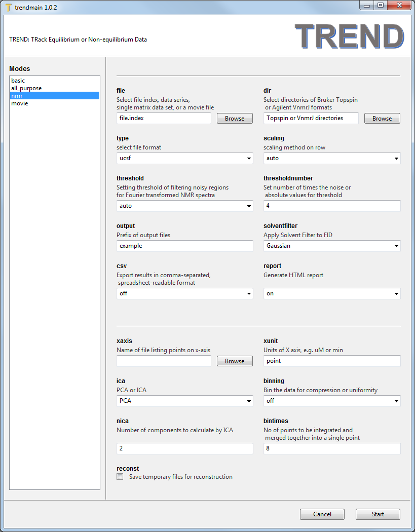Open the threshold dropdown
Screen dimensions: 415x532
[x=184, y=206]
